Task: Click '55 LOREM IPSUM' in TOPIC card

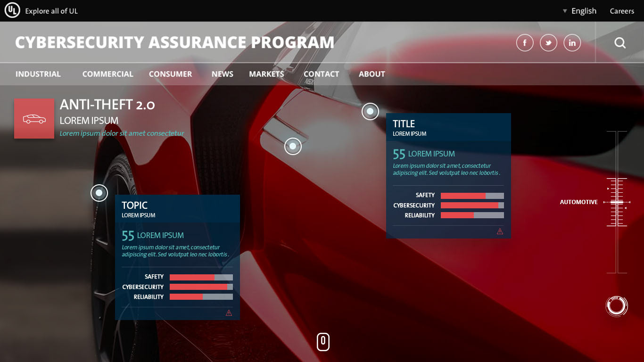Action: click(153, 235)
